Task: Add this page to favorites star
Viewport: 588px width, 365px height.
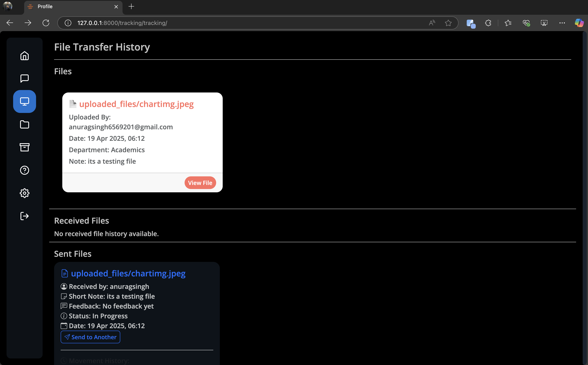Action: click(x=448, y=23)
